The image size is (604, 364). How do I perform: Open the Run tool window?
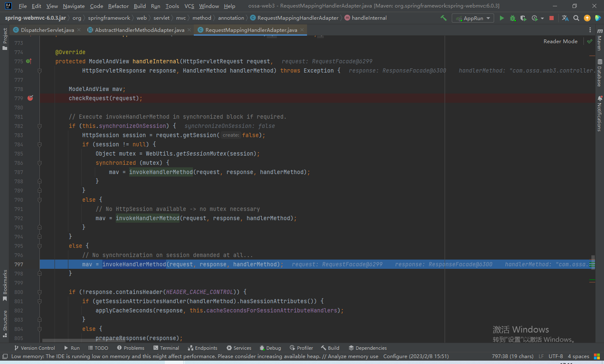point(72,348)
